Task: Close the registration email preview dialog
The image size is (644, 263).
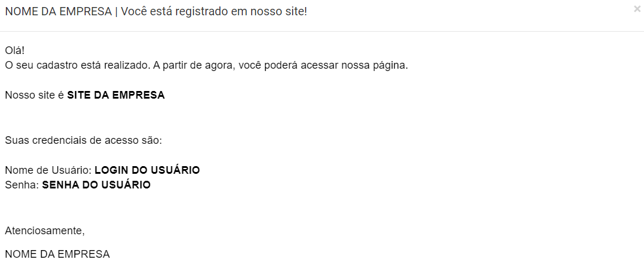Action: click(637, 9)
